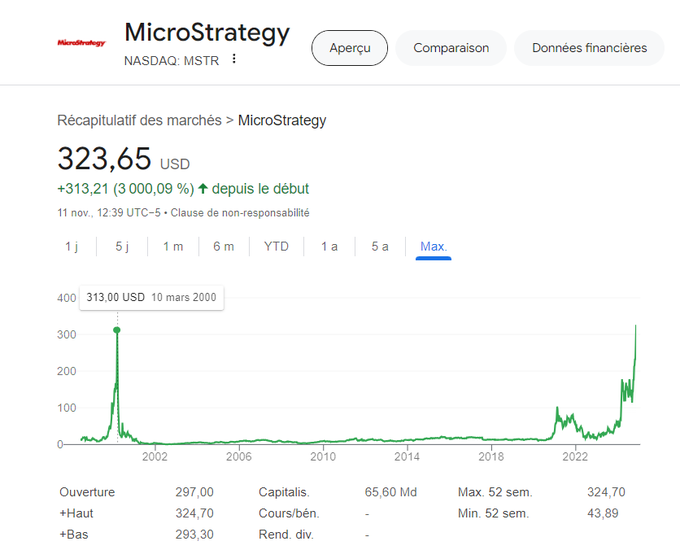This screenshot has width=680, height=550.
Task: Select the 5 j time range
Action: (122, 246)
